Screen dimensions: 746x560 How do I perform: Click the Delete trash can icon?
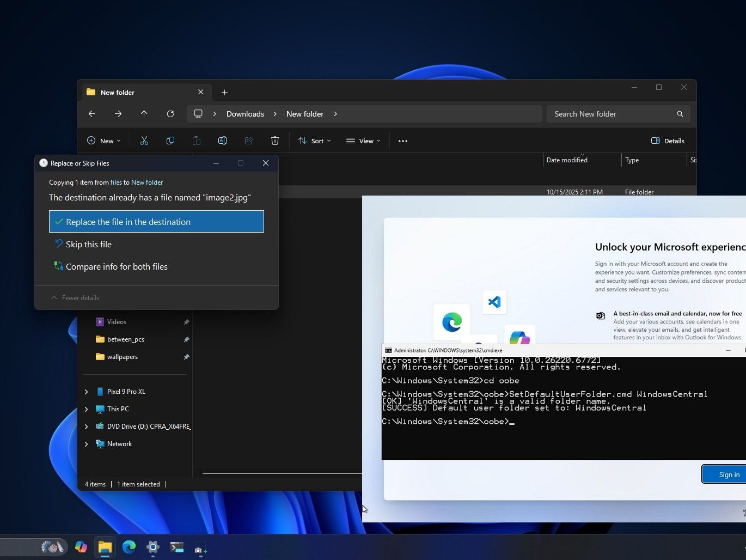tap(275, 141)
